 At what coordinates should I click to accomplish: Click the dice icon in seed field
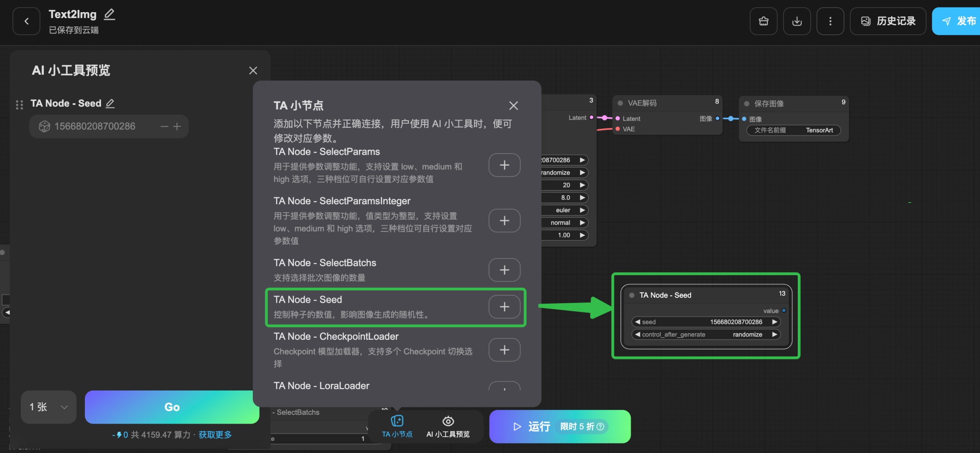tap(44, 126)
